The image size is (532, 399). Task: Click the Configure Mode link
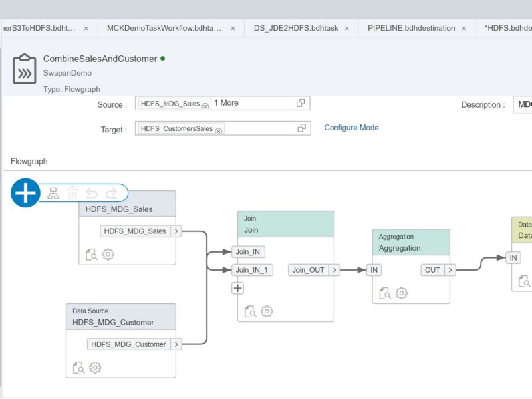[x=351, y=128]
